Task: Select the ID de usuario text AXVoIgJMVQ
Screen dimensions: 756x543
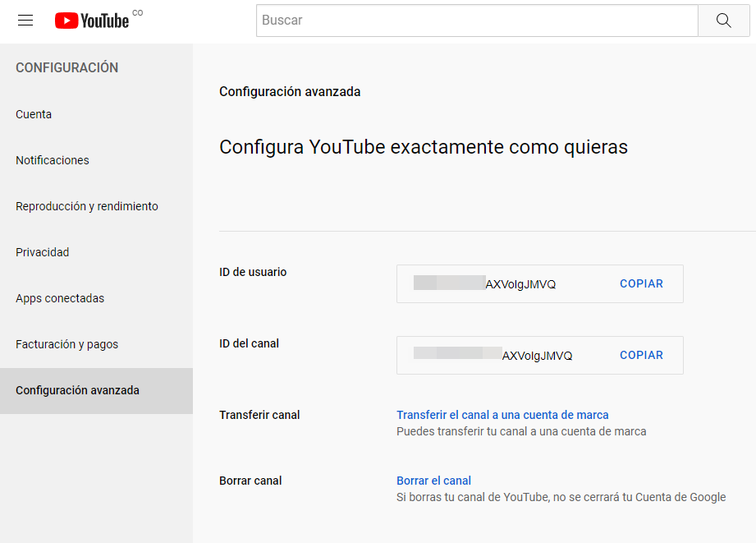Action: pos(520,284)
